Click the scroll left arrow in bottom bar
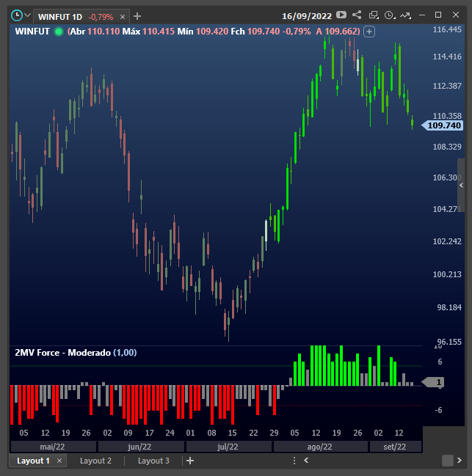The height and width of the screenshot is (476, 472). [306, 461]
